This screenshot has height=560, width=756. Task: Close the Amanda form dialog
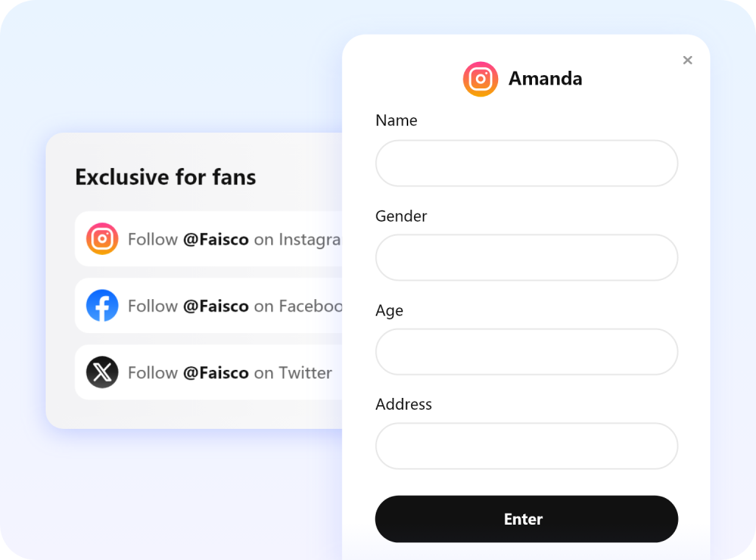coord(687,60)
